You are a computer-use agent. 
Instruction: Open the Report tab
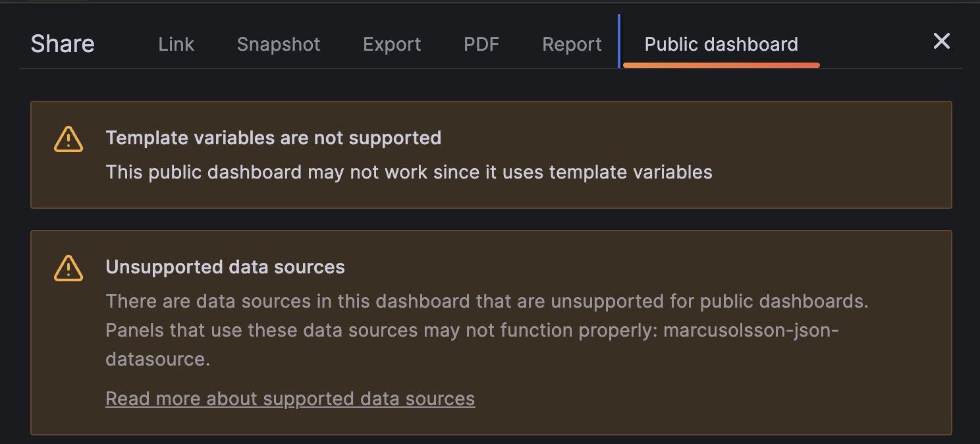coord(571,44)
